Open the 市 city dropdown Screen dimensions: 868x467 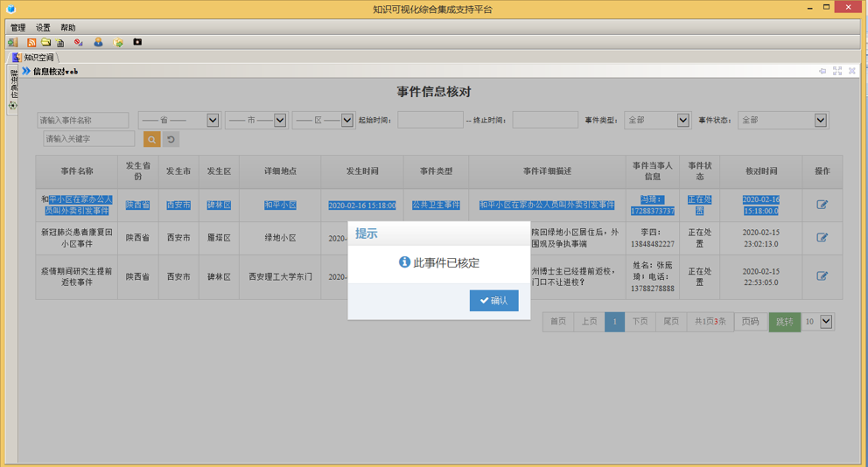[256, 120]
